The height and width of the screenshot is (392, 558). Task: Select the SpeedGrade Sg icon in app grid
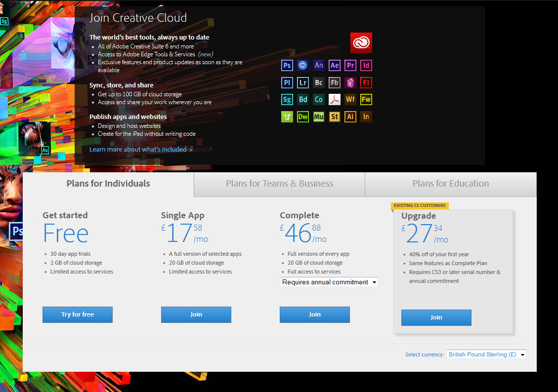tap(287, 100)
